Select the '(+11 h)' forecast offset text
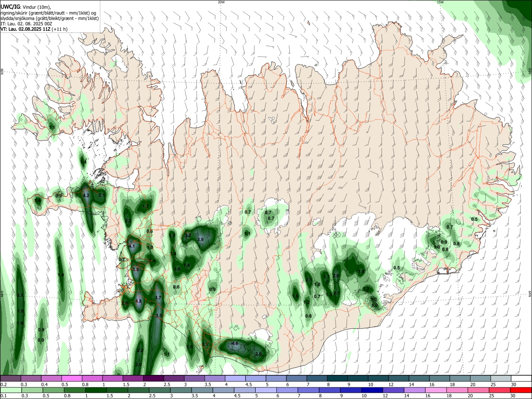Screen dimensions: 532x399 click(60, 29)
